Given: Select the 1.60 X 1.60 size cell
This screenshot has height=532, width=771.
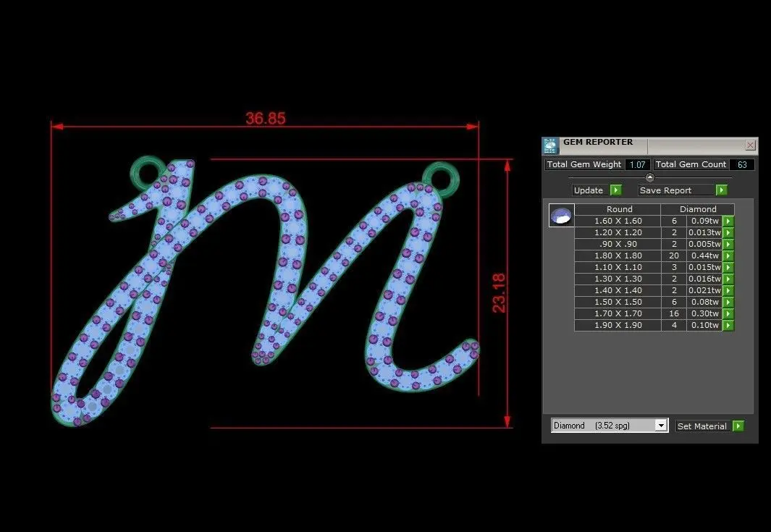Looking at the screenshot, I should pos(618,221).
